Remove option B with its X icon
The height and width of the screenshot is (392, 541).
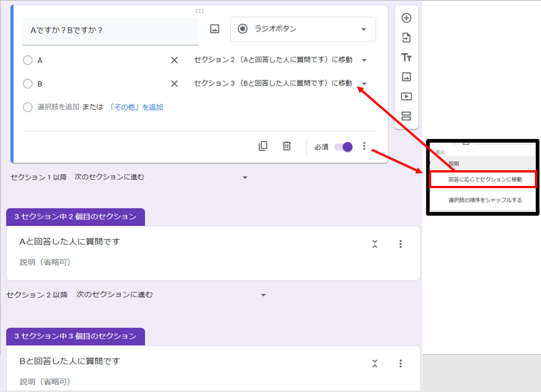[x=174, y=84]
